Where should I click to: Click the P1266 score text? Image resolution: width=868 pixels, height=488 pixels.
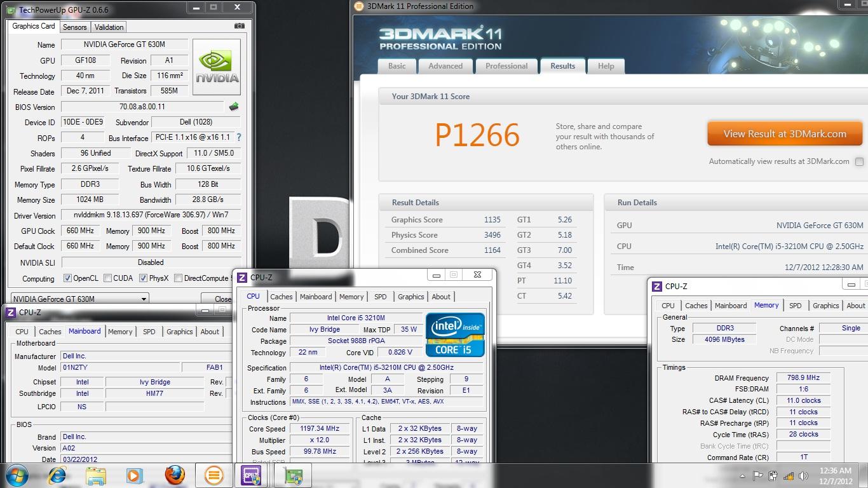pos(477,135)
